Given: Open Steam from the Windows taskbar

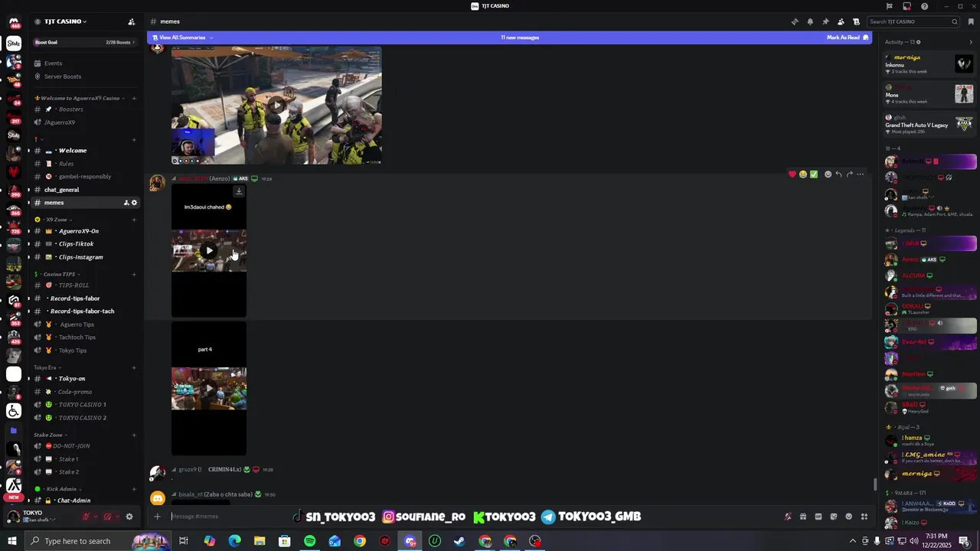Looking at the screenshot, I should 460,541.
